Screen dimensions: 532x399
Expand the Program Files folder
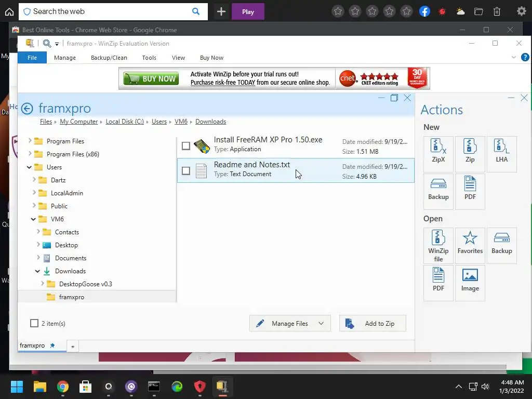coord(30,140)
